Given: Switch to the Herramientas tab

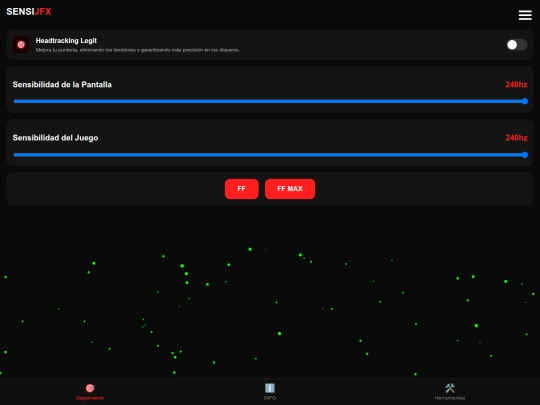Looking at the screenshot, I should point(450,392).
